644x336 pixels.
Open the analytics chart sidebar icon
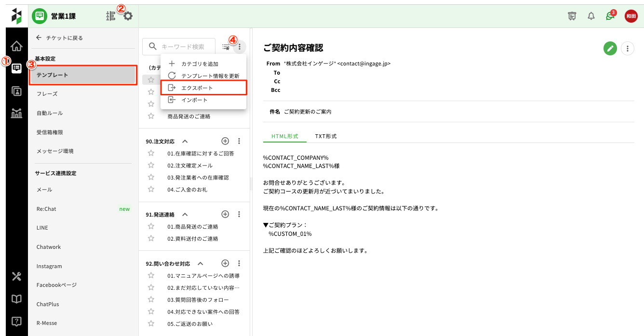tap(16, 113)
